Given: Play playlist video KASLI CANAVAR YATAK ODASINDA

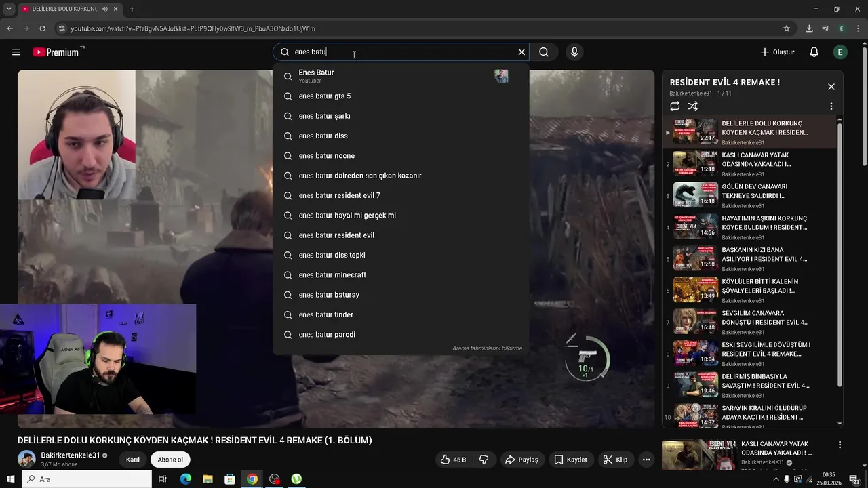Looking at the screenshot, I should [749, 164].
